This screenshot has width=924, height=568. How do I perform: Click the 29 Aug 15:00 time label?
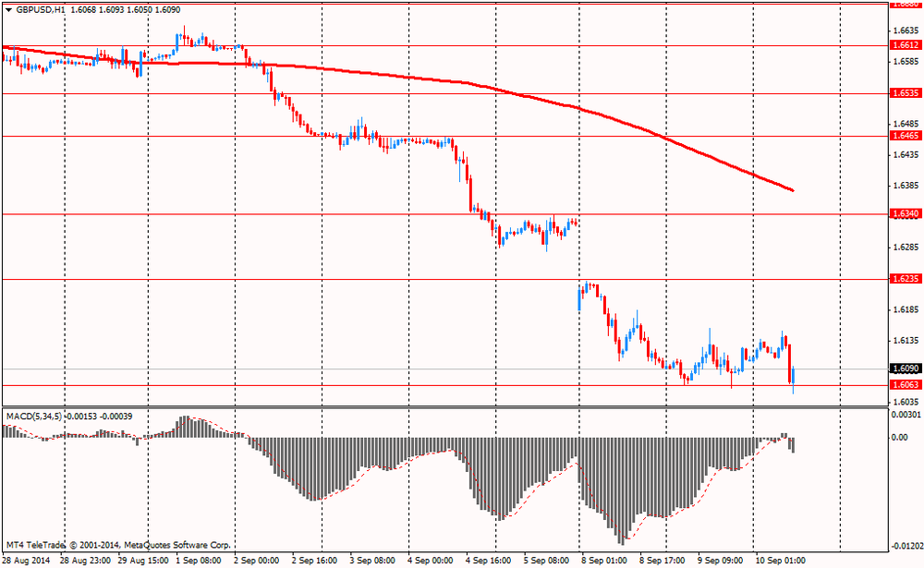(143, 561)
